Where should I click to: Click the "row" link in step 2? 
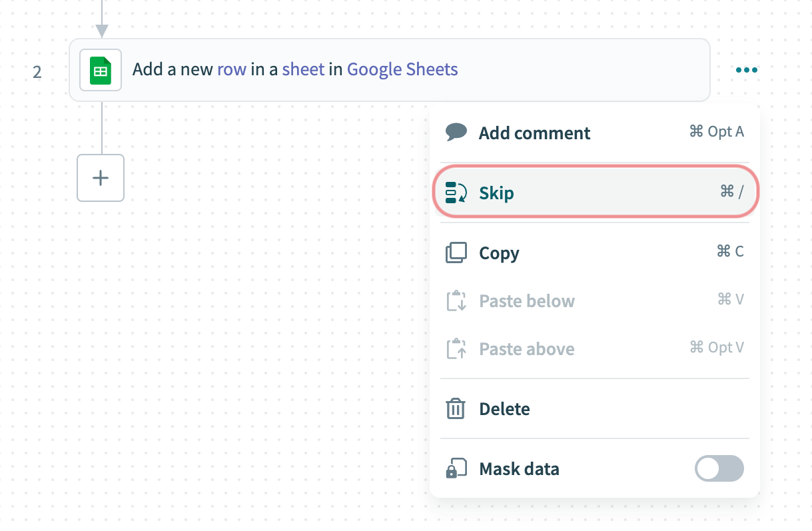point(232,70)
